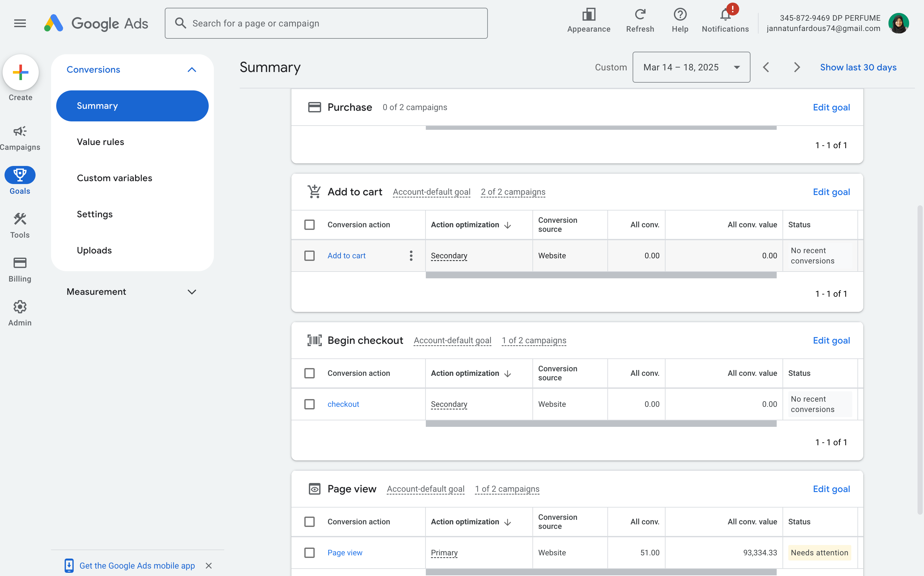Sort Begin checkout table by Action optimization
Image resolution: width=924 pixels, height=576 pixels.
coord(471,373)
